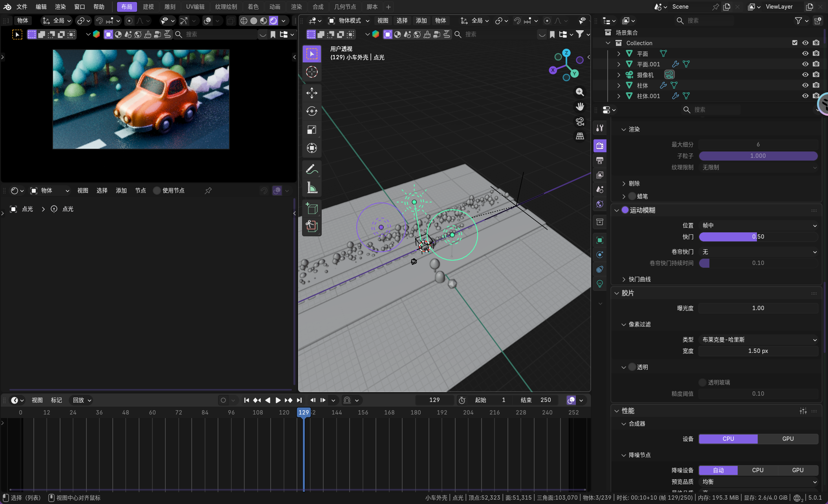Click the Add Cube tool icon
Image resolution: width=828 pixels, height=504 pixels.
[312, 208]
